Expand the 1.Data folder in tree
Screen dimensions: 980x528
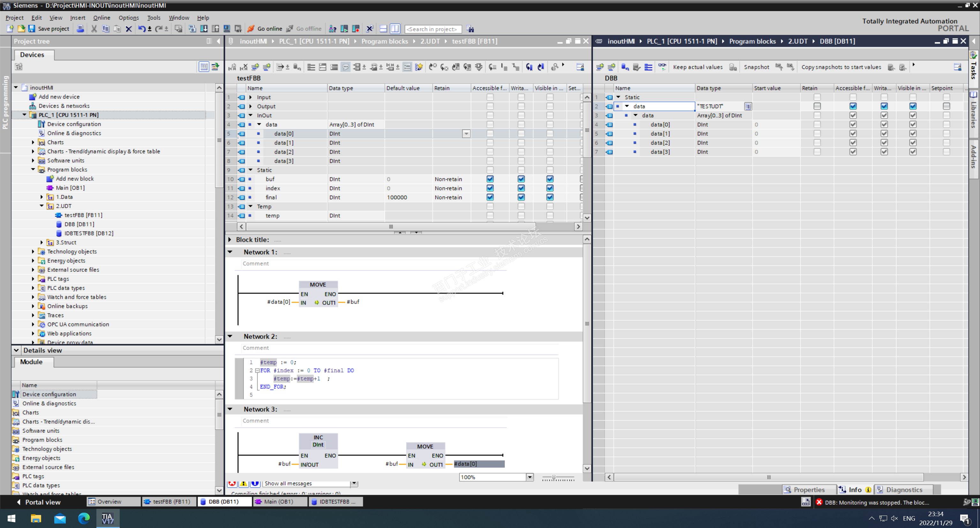click(x=42, y=197)
